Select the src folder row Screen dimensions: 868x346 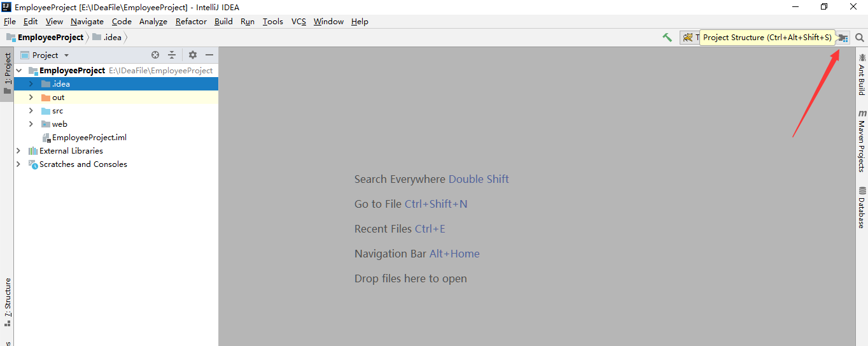coord(116,111)
